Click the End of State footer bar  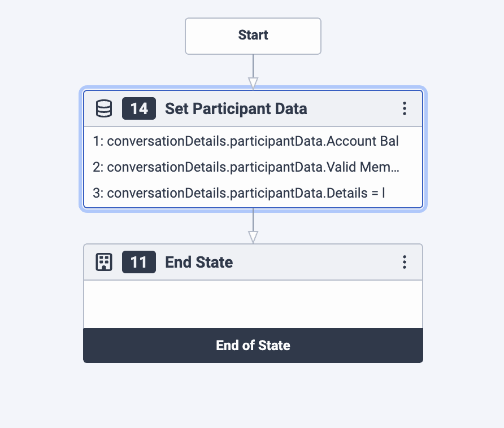pos(253,345)
